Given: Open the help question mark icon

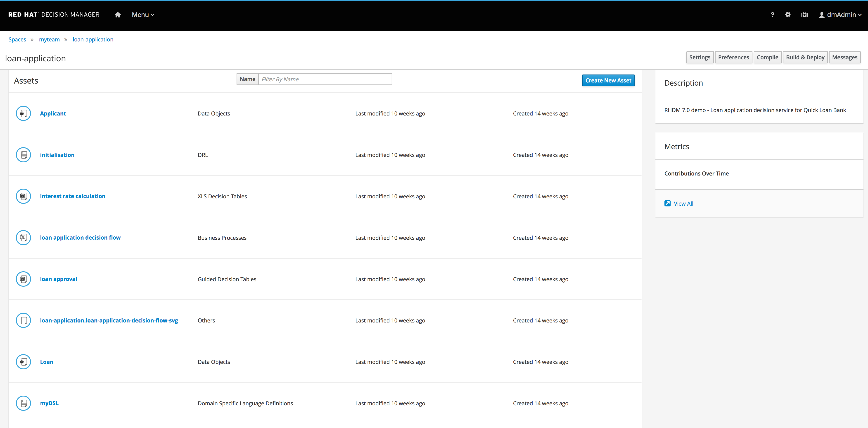Looking at the screenshot, I should pos(772,15).
